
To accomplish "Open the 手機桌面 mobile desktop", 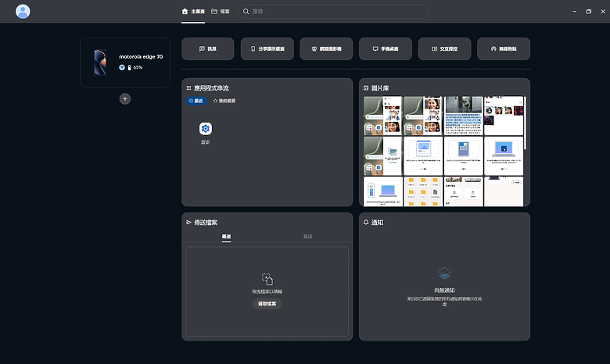I will (x=386, y=48).
